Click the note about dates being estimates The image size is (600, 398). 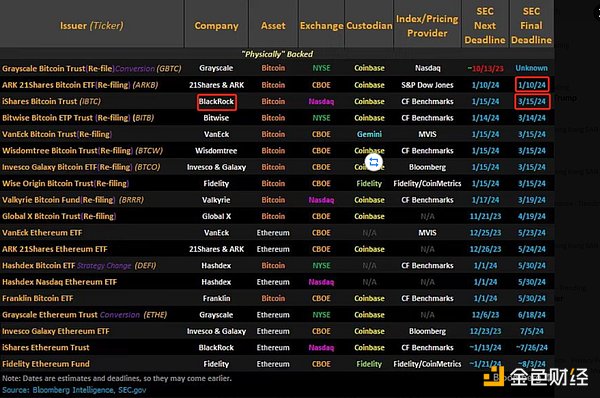(x=117, y=378)
